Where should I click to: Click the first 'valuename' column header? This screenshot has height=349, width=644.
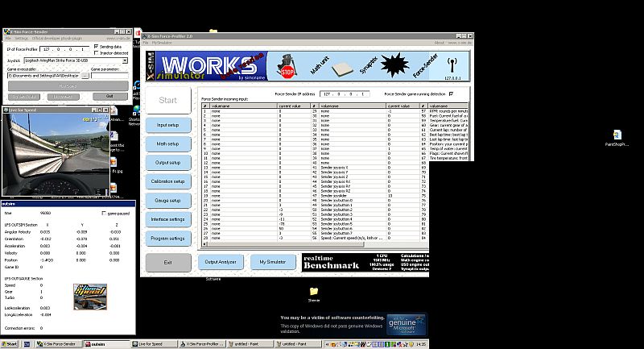tap(244, 106)
